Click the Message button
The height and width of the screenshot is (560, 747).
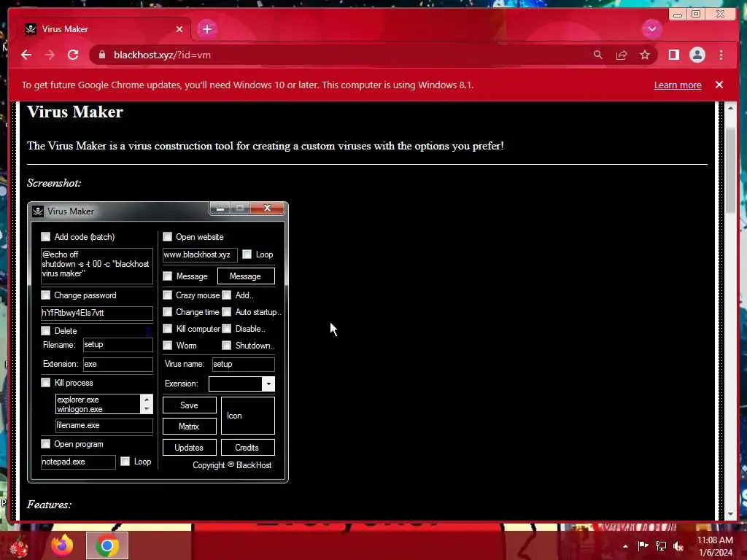tap(246, 276)
